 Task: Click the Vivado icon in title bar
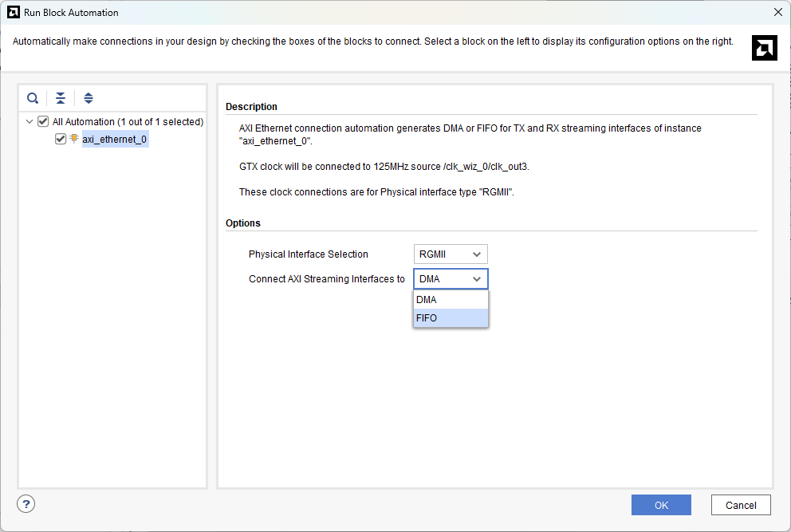tap(13, 12)
